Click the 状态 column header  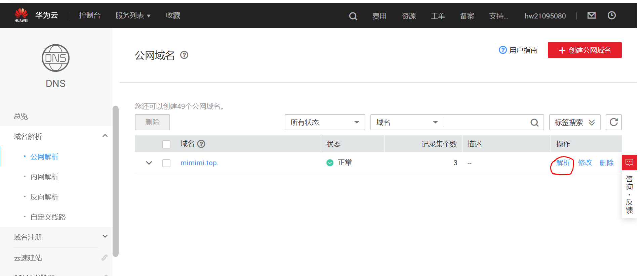pos(333,144)
